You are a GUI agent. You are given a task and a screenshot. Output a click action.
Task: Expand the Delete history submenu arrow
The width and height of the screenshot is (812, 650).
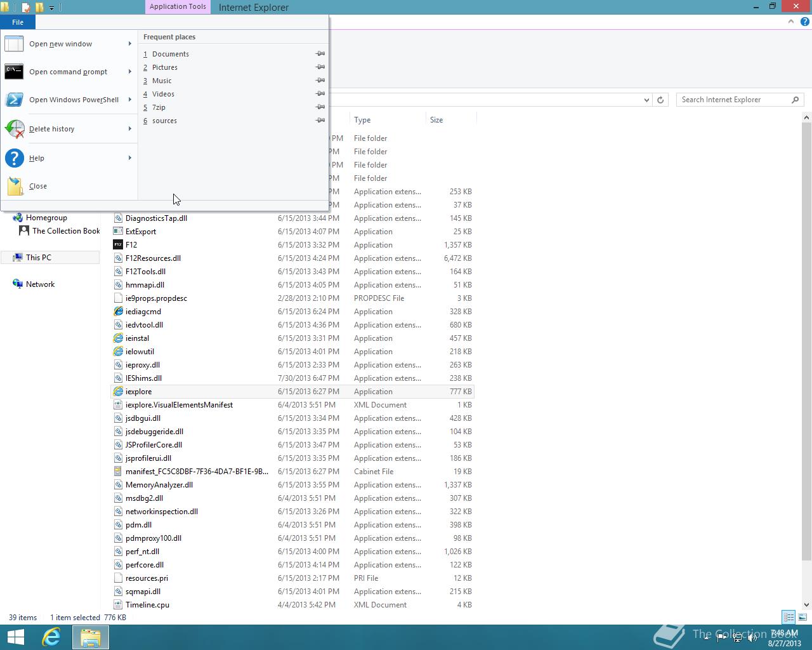point(130,129)
